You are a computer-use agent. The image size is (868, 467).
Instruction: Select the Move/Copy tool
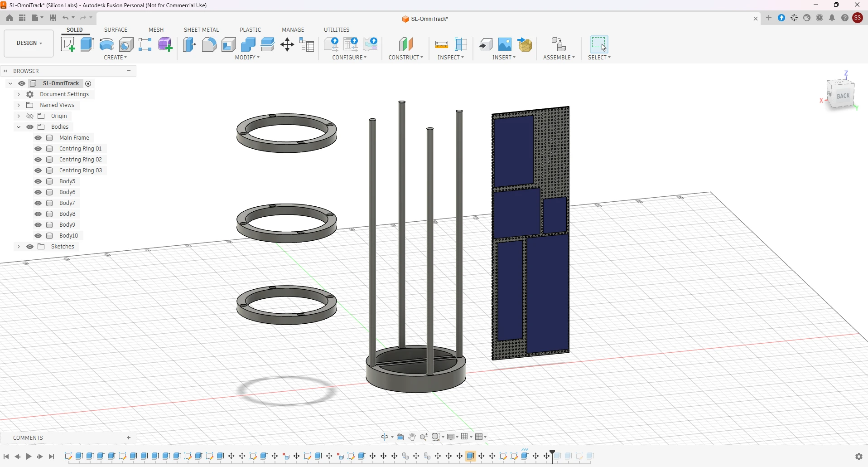287,44
